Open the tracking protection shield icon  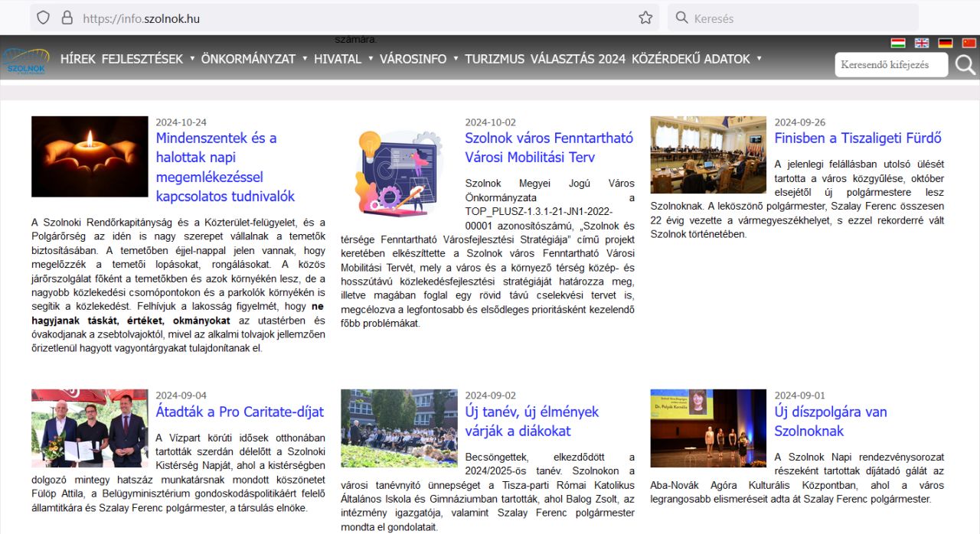(43, 18)
